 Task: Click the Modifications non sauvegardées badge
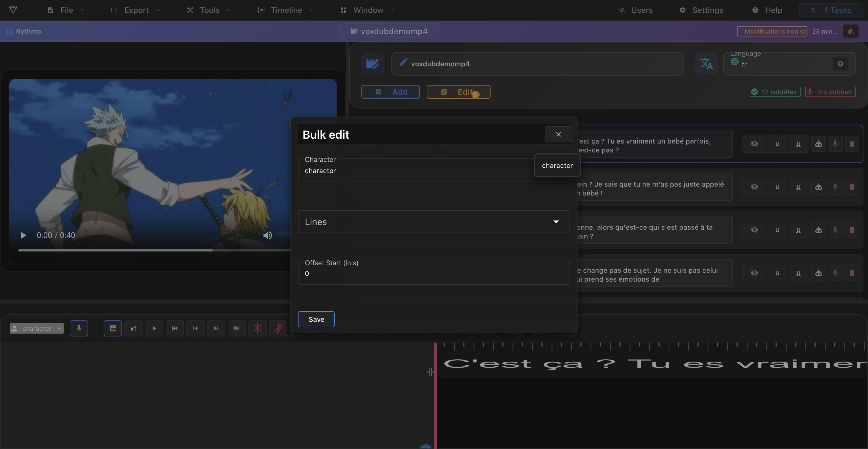click(x=772, y=31)
